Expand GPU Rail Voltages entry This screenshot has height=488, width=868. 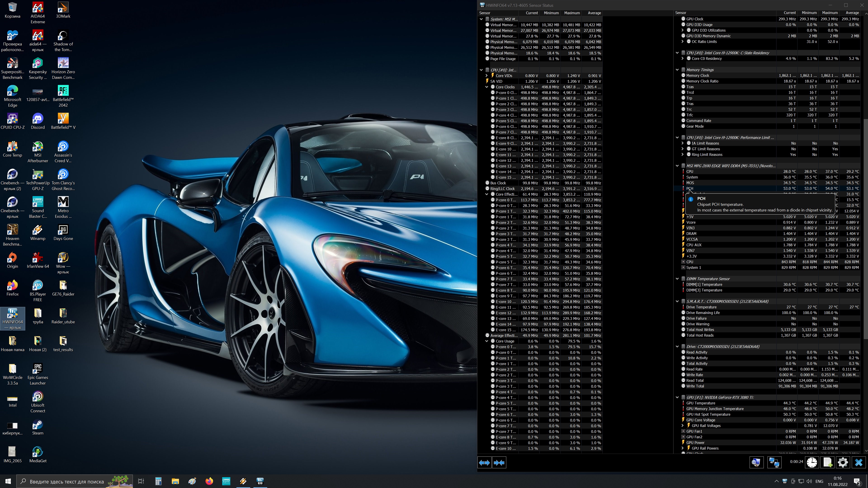(x=683, y=425)
